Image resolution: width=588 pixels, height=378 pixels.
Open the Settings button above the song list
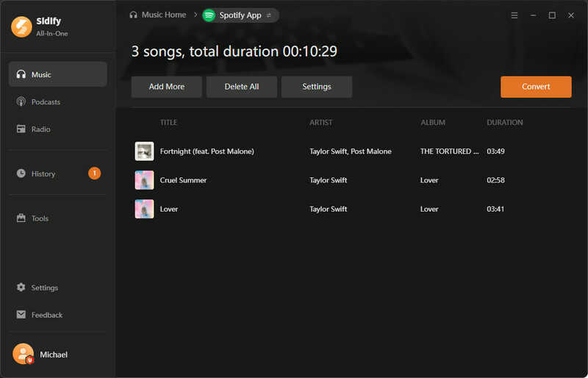317,87
